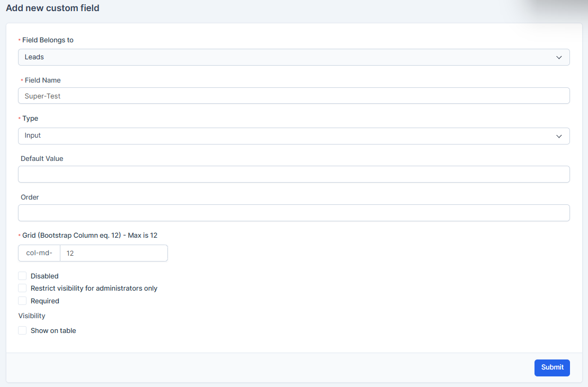Click the Field Name label text

point(42,80)
